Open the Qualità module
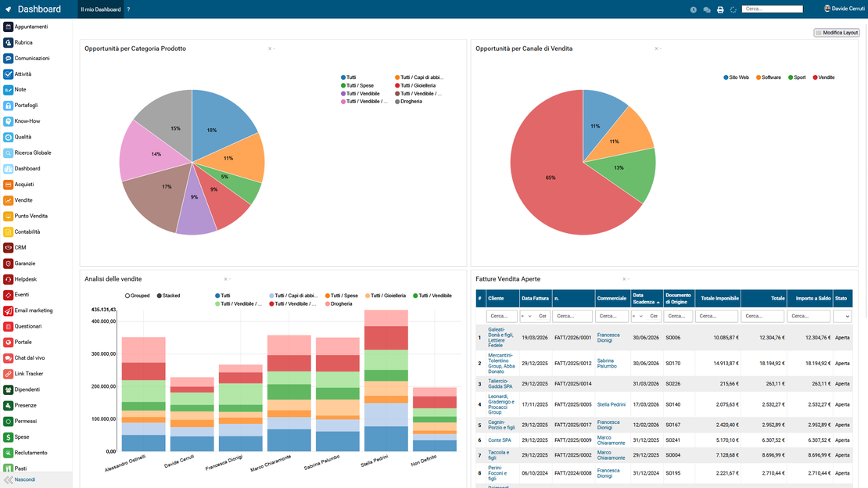This screenshot has height=488, width=868. click(x=18, y=137)
